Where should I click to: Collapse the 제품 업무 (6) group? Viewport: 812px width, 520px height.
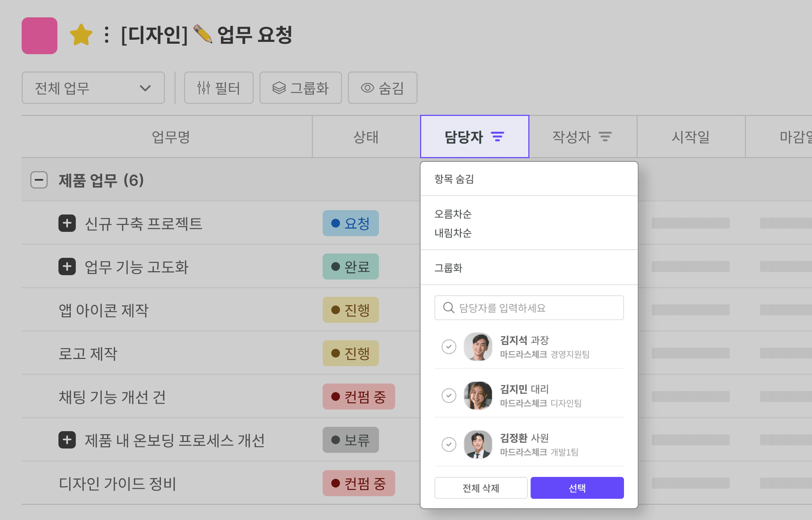(x=39, y=180)
